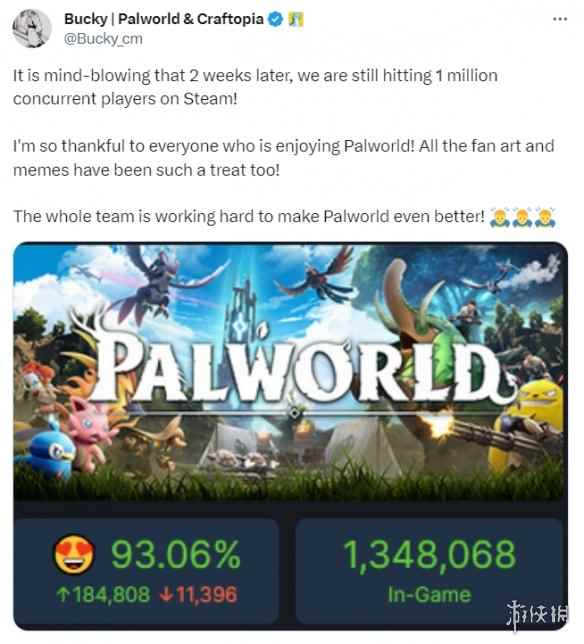
Task: Click the blue verified checkmark badge
Action: [x=275, y=19]
